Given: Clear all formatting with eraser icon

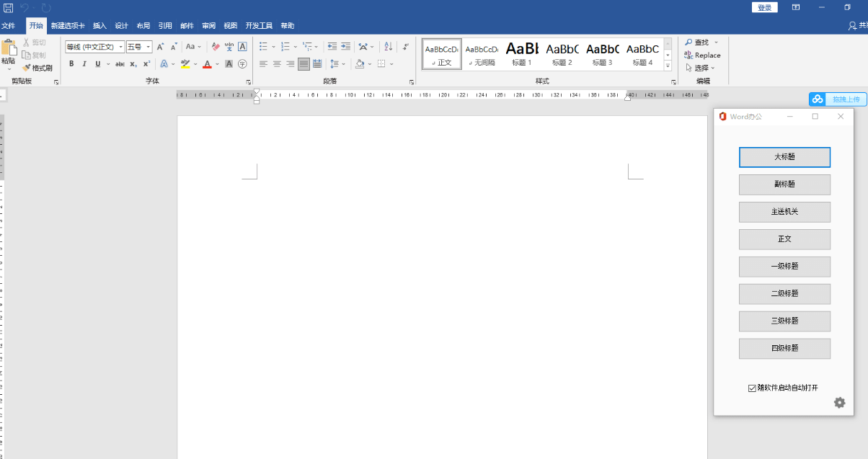Looking at the screenshot, I should (x=216, y=47).
